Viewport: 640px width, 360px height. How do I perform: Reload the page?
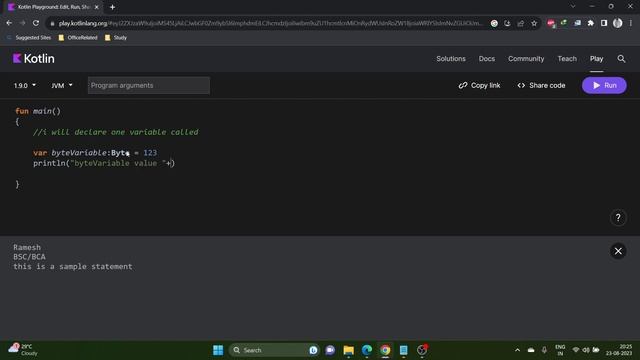36,23
